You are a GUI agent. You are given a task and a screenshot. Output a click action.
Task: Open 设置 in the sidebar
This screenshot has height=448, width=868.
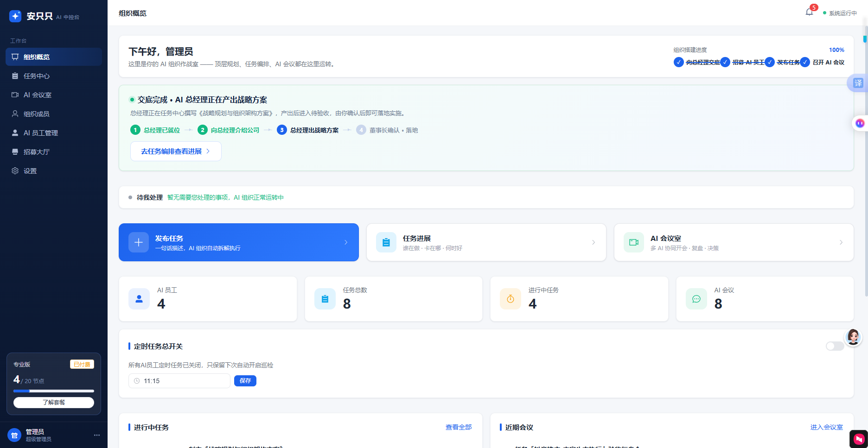coord(54,171)
